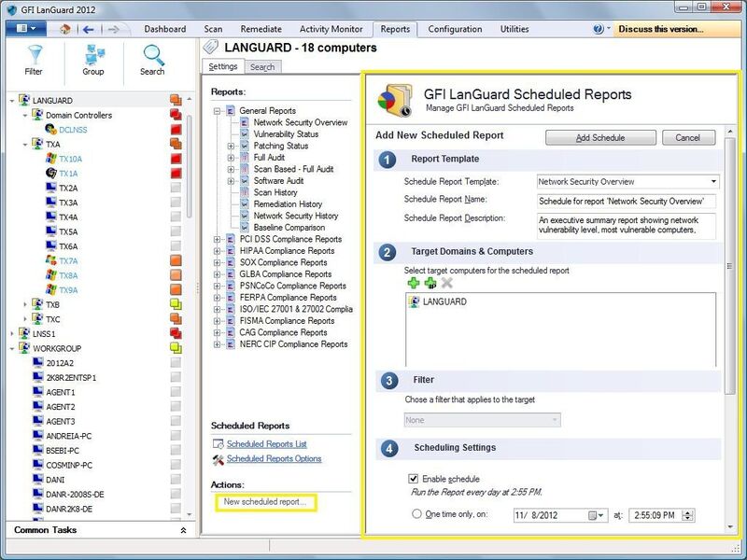Open Schedule Report Template dropdown

pos(713,181)
